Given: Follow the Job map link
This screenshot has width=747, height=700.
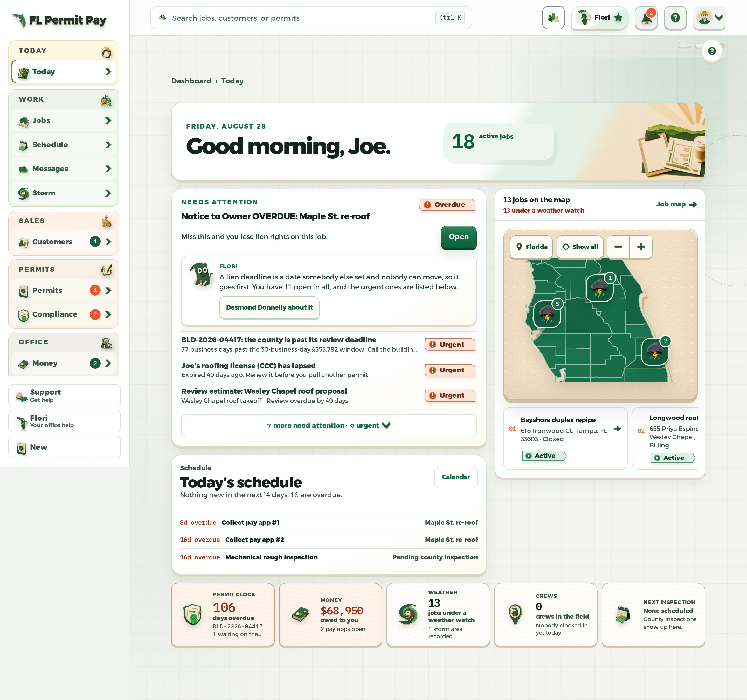Looking at the screenshot, I should pos(676,204).
